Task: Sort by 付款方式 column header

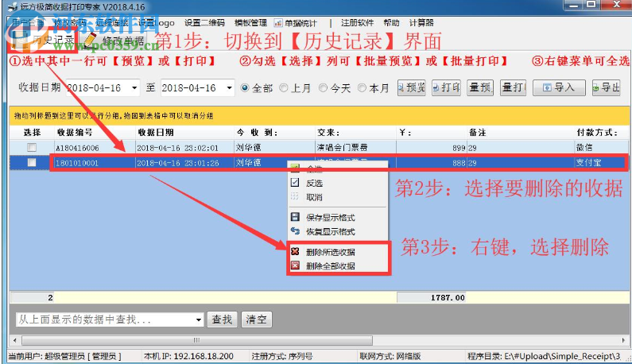Action: coord(601,132)
